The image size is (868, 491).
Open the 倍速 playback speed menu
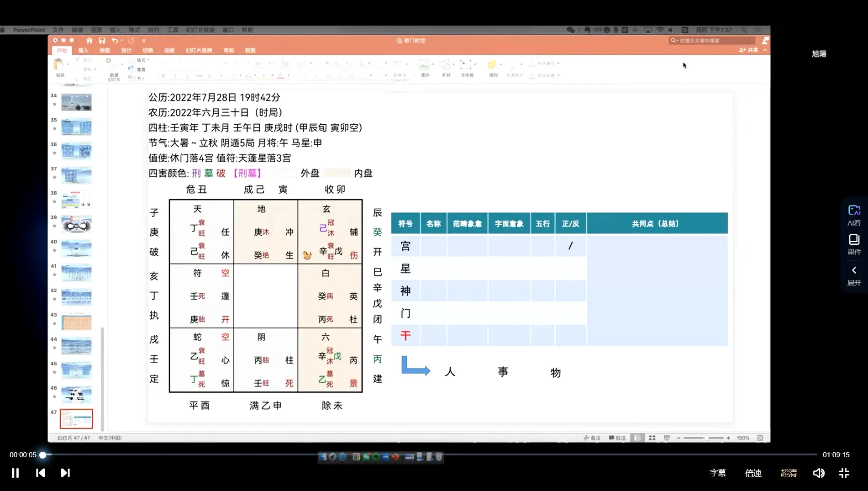(753, 473)
